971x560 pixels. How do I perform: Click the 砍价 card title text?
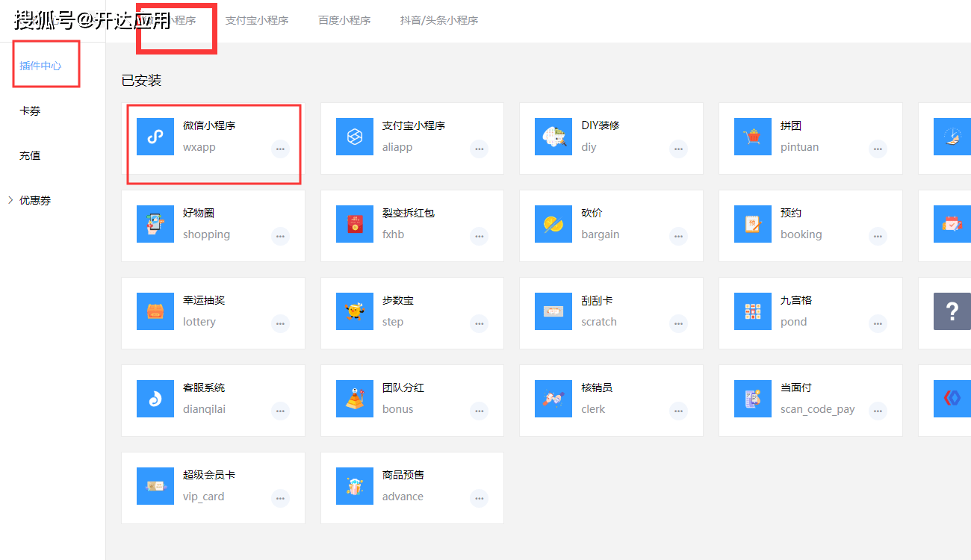point(592,213)
